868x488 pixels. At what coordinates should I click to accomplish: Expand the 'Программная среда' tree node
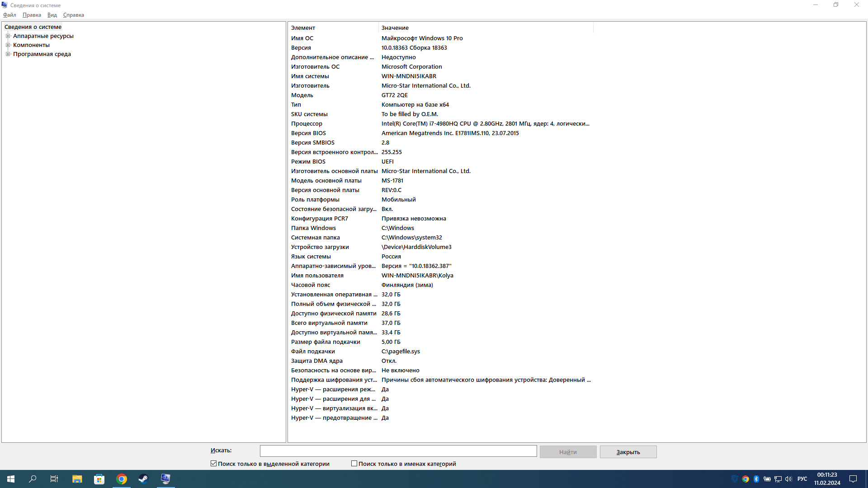point(8,54)
